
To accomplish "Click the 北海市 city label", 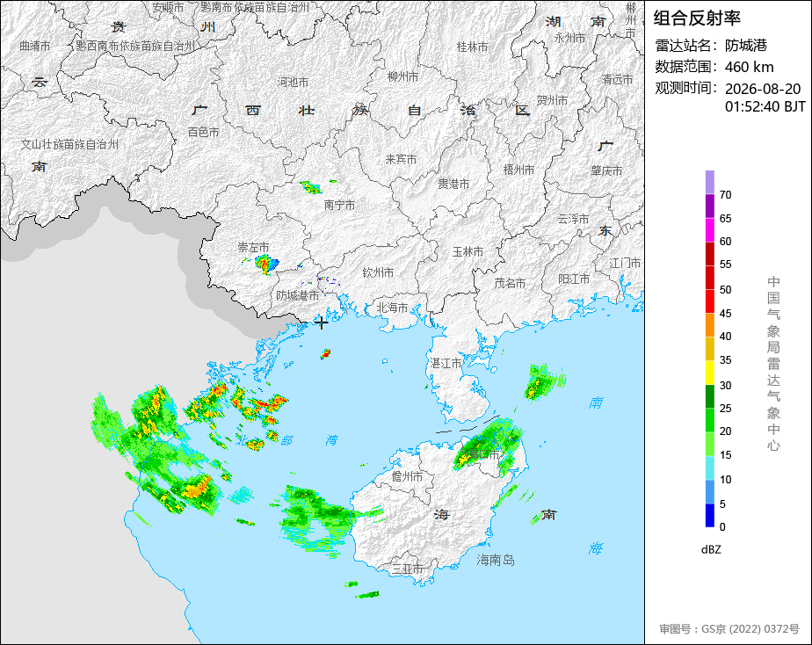I will [392, 308].
